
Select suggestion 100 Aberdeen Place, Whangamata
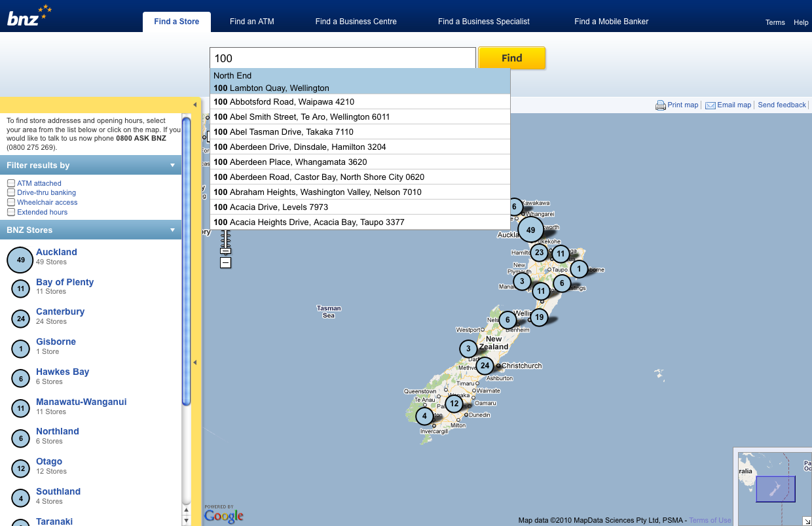point(360,162)
